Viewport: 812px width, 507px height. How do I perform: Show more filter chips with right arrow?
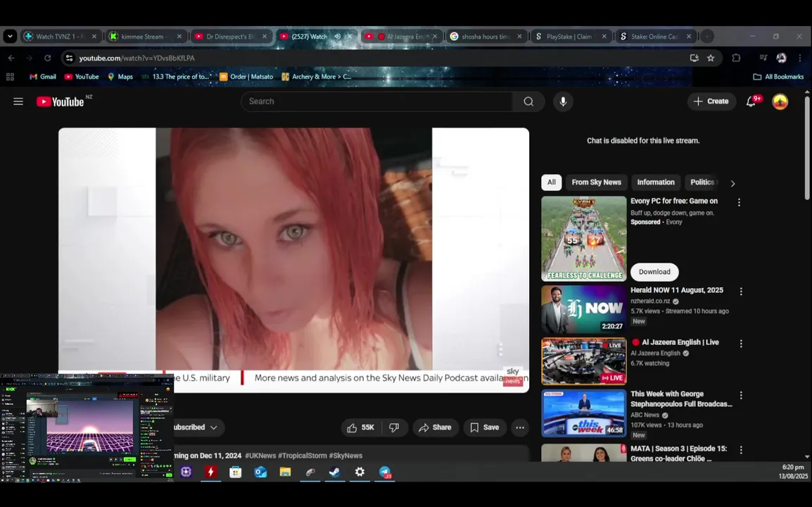point(732,184)
